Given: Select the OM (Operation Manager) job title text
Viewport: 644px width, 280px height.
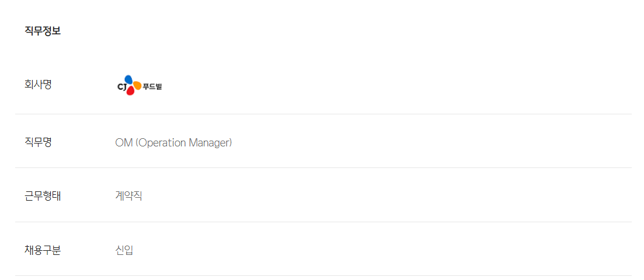Looking at the screenshot, I should pyautogui.click(x=173, y=142).
